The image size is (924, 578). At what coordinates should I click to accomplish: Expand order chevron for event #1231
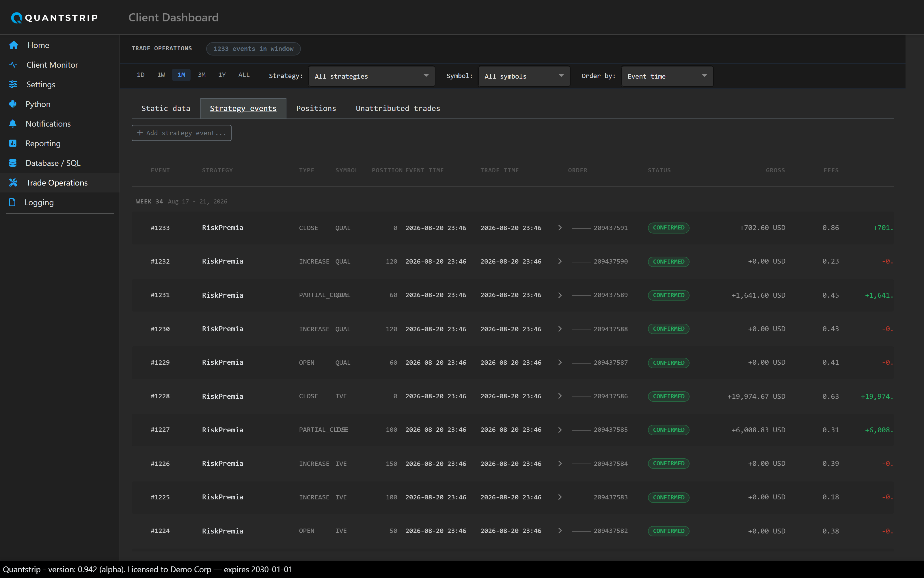coord(560,295)
